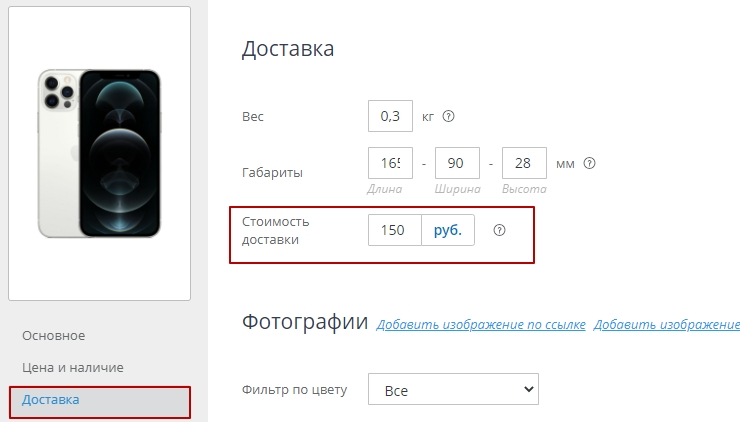This screenshot has height=422, width=740.
Task: Click the Фотографии section heading
Action: pyautogui.click(x=305, y=322)
